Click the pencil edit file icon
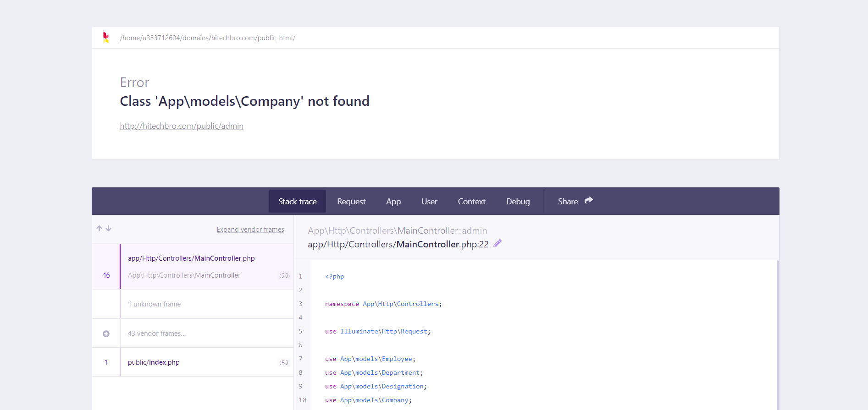 [498, 244]
